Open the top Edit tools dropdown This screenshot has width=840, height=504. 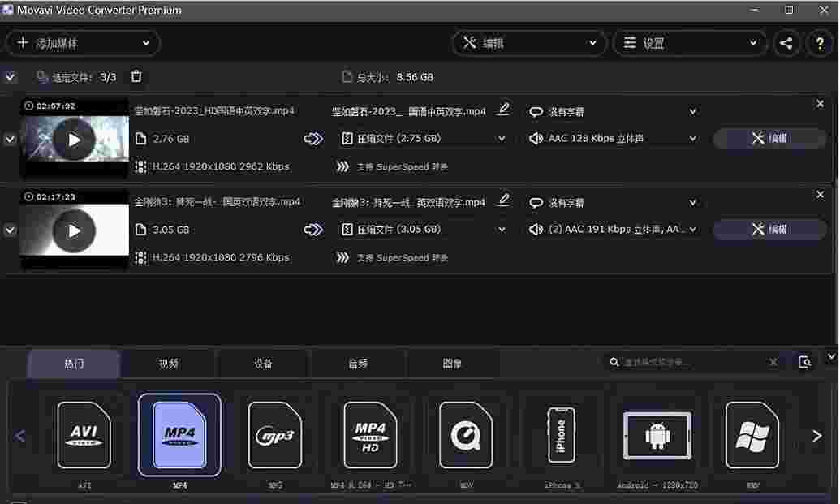(529, 43)
